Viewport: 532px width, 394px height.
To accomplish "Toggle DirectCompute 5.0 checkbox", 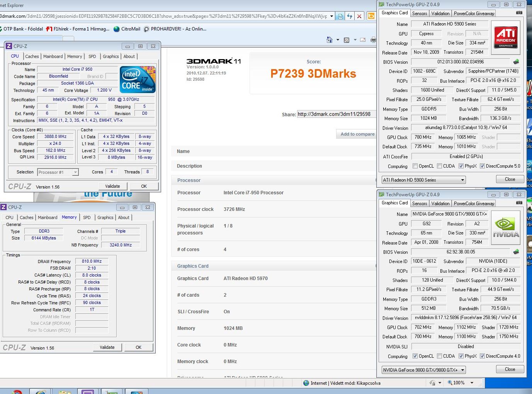I will tap(482, 166).
